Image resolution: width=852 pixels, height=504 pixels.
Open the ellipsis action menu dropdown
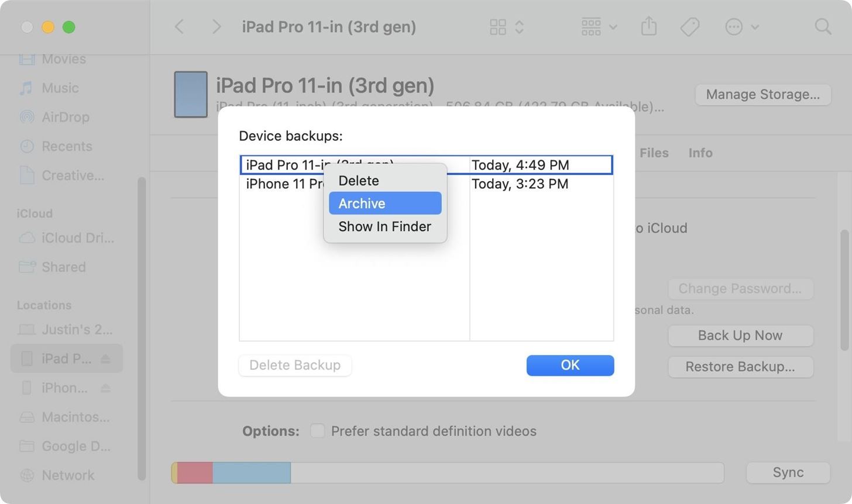click(741, 27)
